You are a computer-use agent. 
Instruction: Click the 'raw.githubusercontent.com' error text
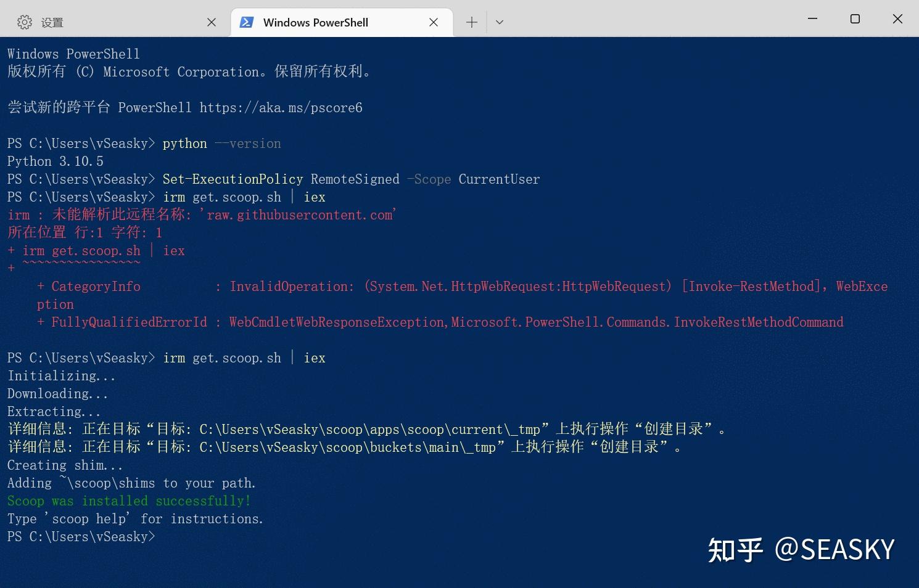pyautogui.click(x=300, y=215)
